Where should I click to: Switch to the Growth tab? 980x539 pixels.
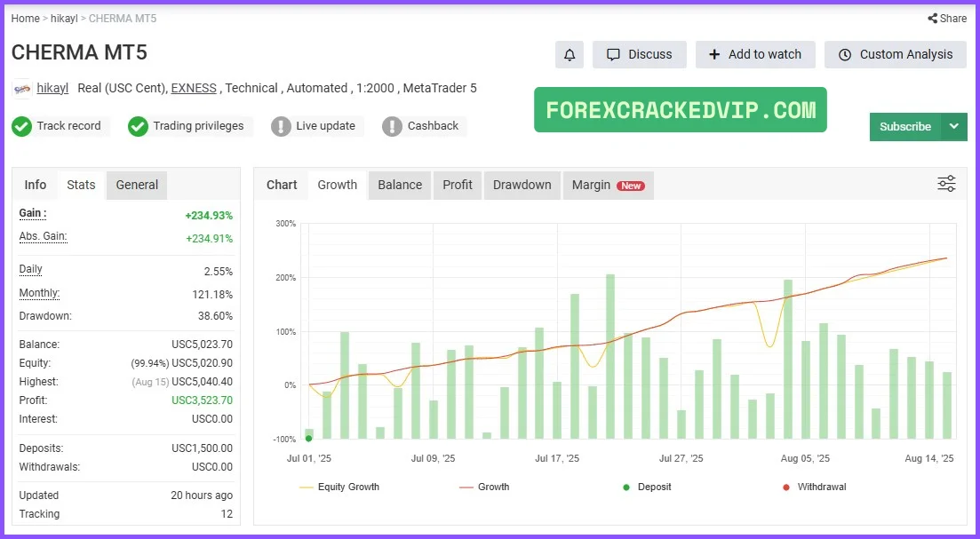pyautogui.click(x=338, y=185)
